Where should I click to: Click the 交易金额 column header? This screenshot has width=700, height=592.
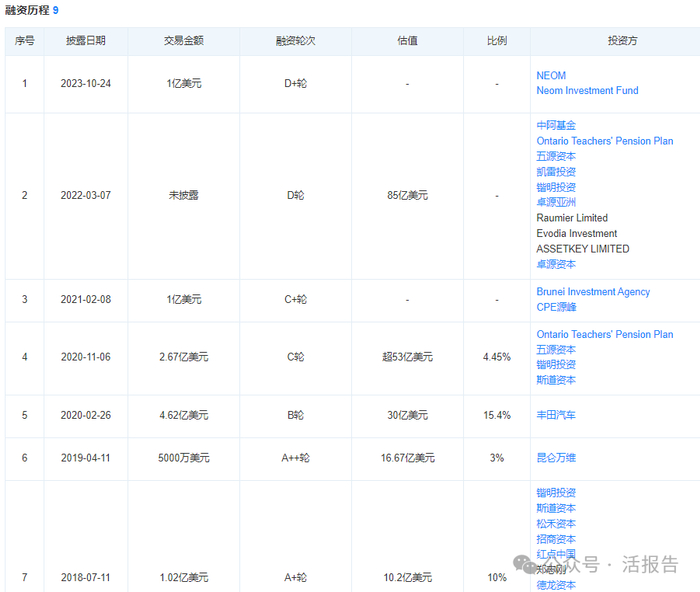point(184,41)
